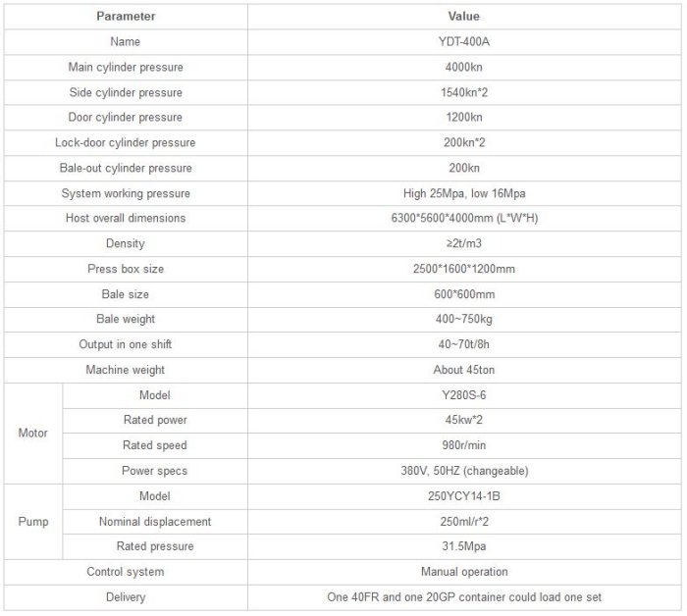This screenshot has height=616, width=687.
Task: Select the Lock-door cylinder pressure cell
Action: point(125,143)
